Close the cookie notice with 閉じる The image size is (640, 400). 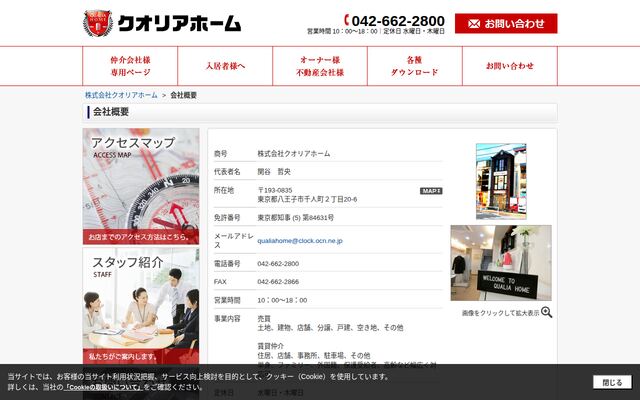click(612, 382)
